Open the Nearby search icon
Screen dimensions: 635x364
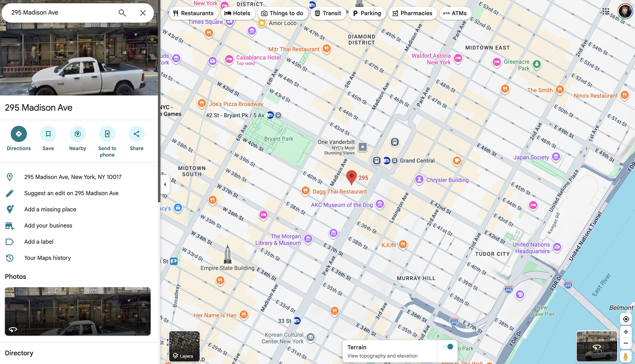pyautogui.click(x=78, y=134)
